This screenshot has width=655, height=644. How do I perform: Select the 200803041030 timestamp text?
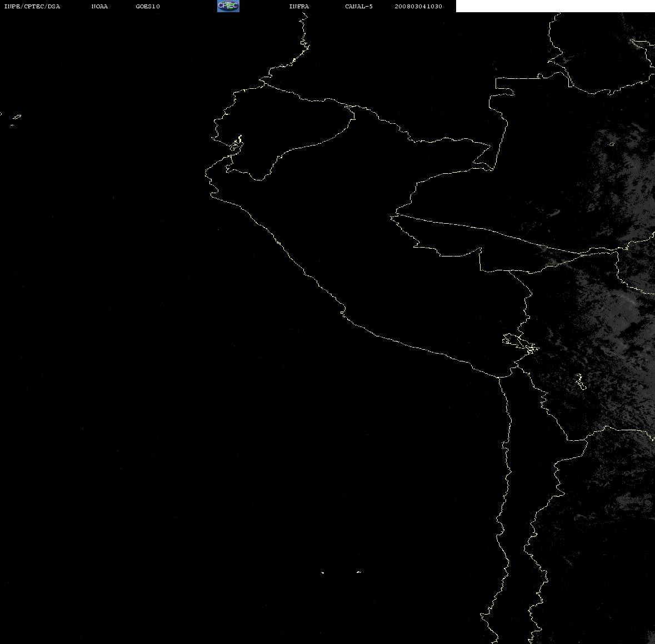tap(418, 6)
